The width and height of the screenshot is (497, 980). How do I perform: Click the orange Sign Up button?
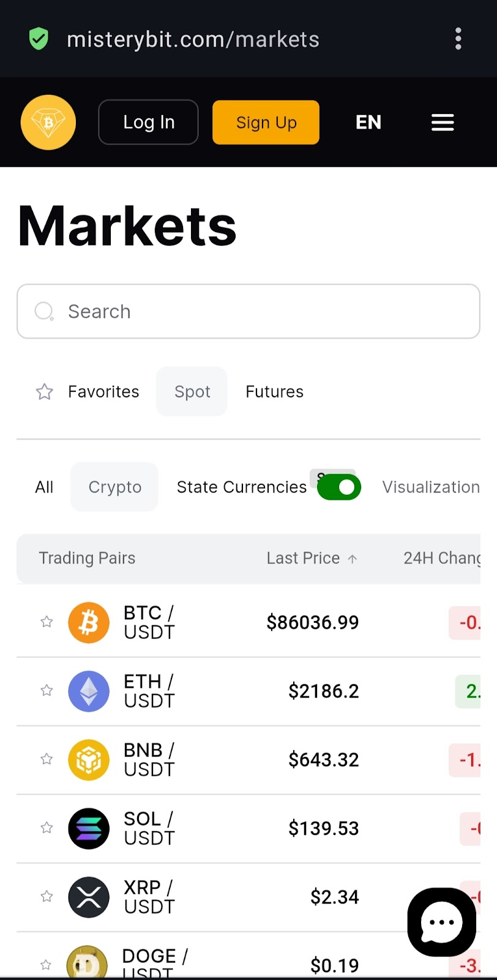click(x=266, y=123)
